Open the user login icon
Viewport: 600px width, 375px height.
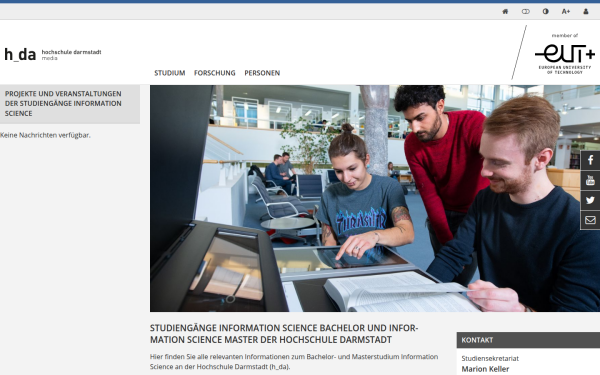(x=586, y=11)
